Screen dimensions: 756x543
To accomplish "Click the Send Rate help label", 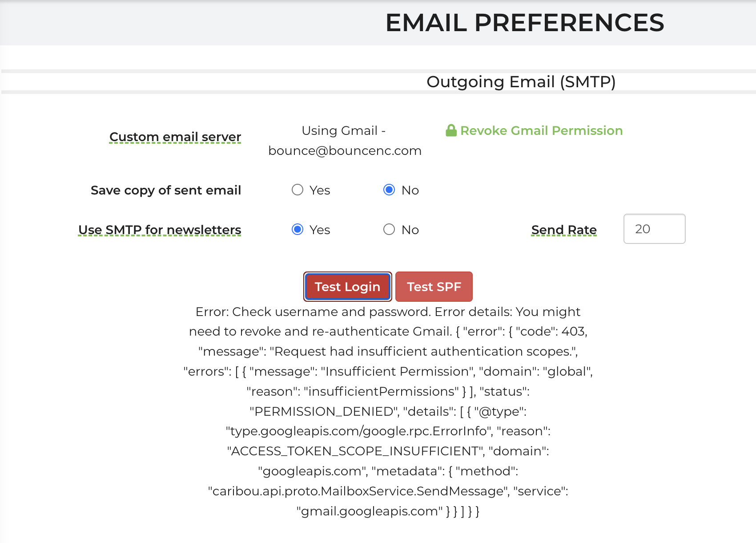I will point(564,230).
